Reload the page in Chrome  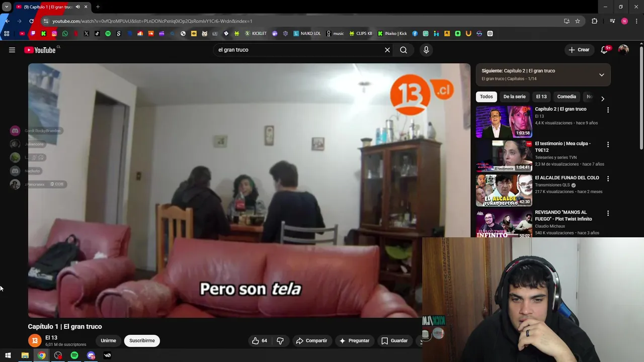pyautogui.click(x=31, y=21)
